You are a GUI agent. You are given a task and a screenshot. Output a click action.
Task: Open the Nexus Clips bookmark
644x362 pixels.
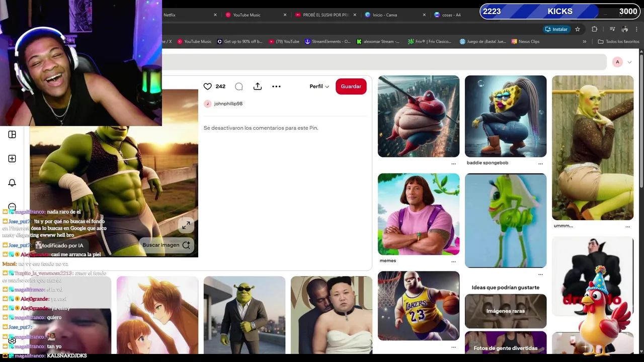(525, 42)
